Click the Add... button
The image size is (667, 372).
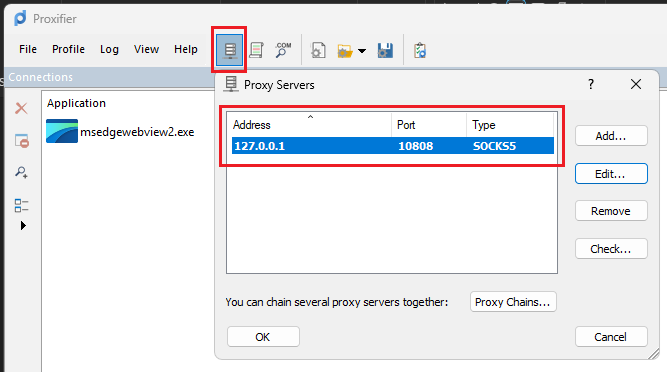coord(611,136)
